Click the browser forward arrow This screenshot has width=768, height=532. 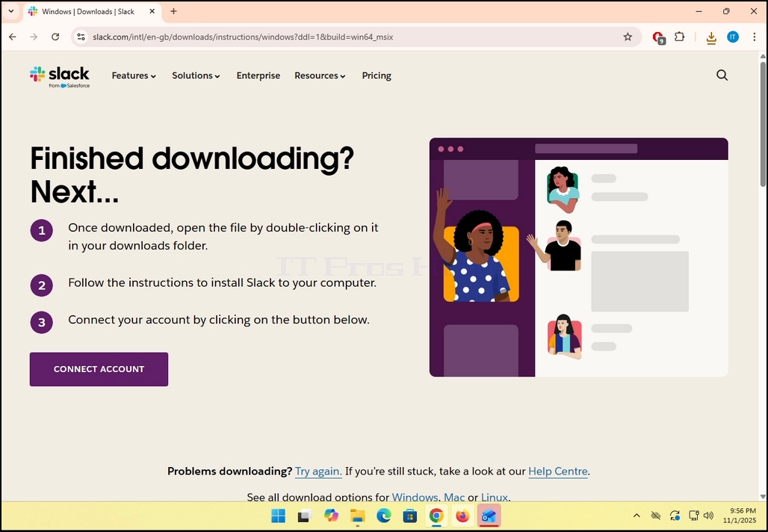tap(34, 37)
